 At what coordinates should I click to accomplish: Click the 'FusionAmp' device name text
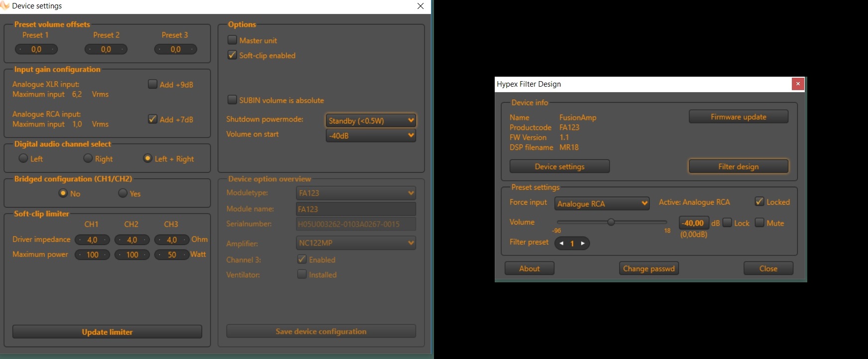[x=578, y=118]
